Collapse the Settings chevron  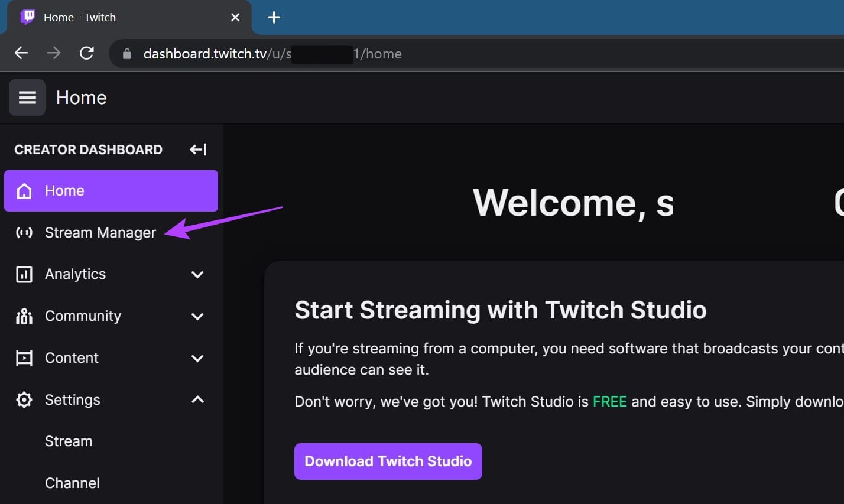click(198, 399)
